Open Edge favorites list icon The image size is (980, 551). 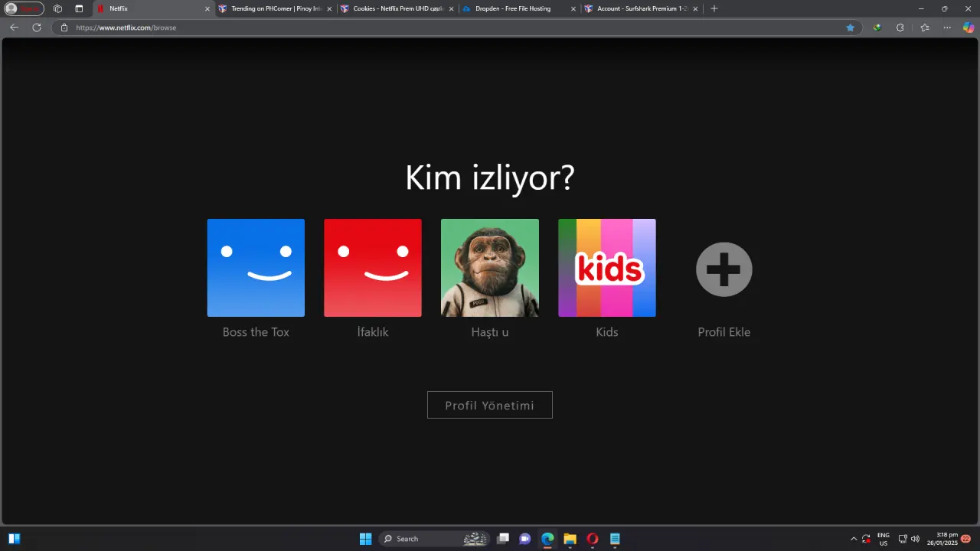(x=925, y=28)
